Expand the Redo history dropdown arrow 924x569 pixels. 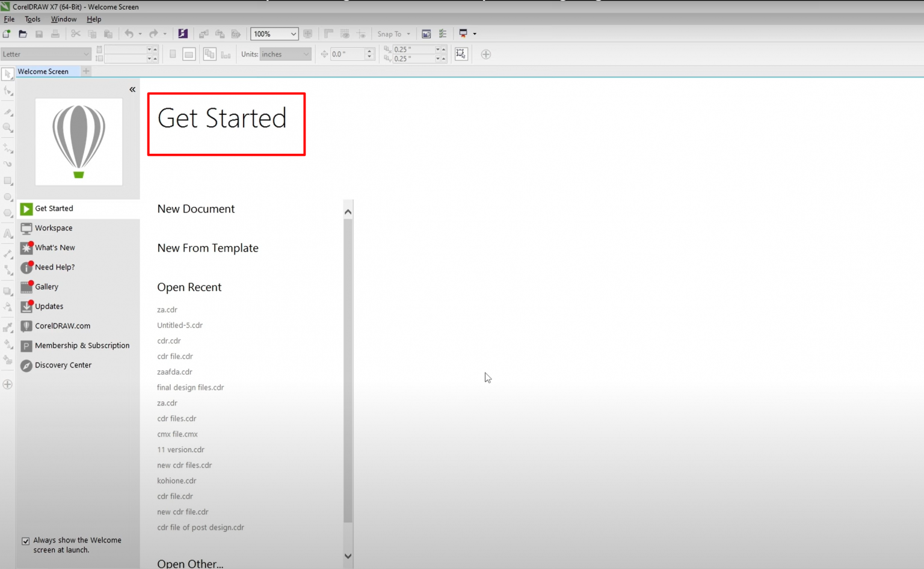tap(165, 34)
